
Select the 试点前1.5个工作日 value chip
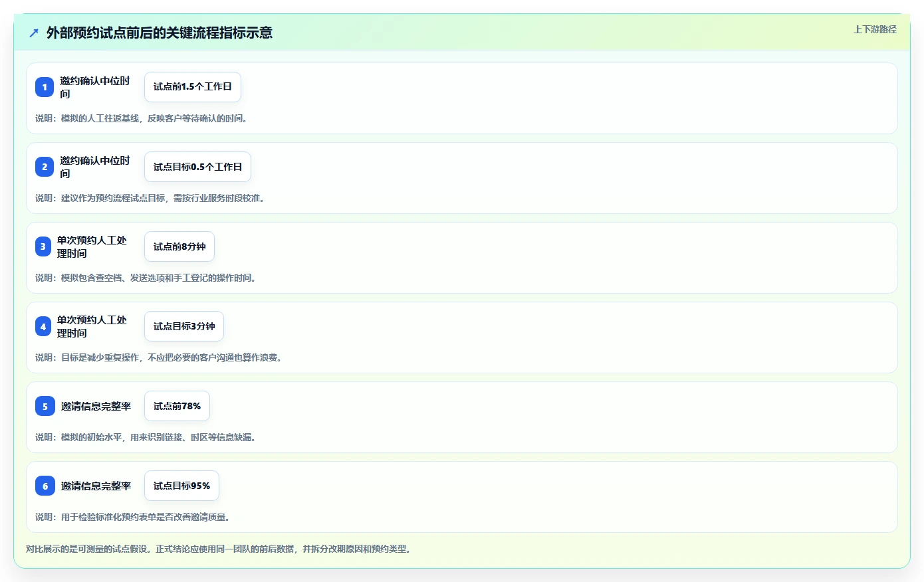pyautogui.click(x=193, y=87)
